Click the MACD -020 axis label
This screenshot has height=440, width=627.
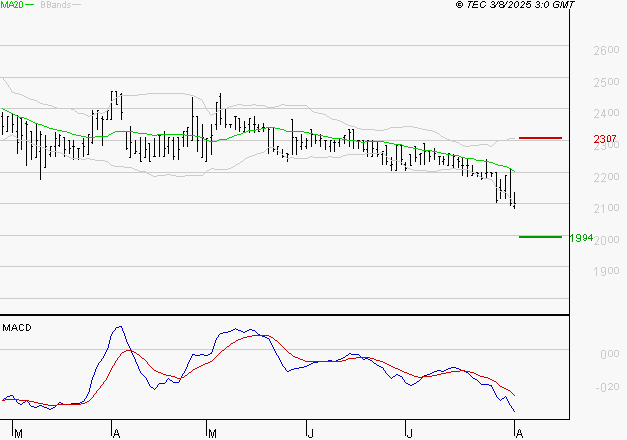607,387
